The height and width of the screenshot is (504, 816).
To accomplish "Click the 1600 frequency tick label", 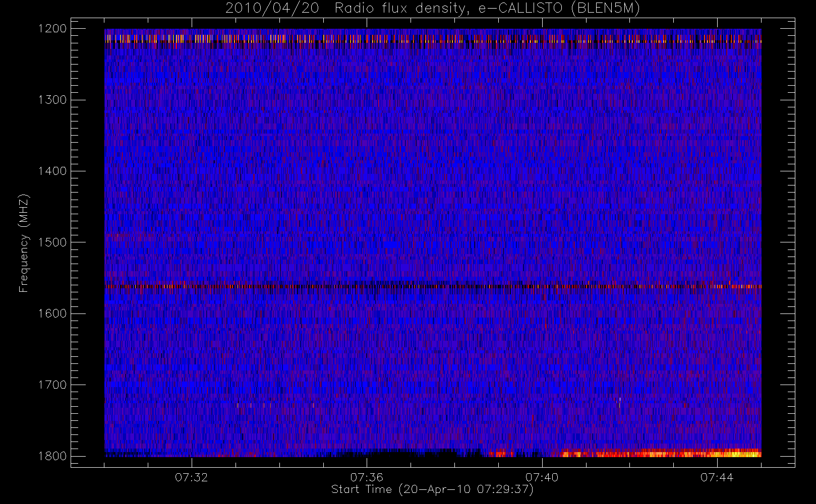I will point(52,313).
